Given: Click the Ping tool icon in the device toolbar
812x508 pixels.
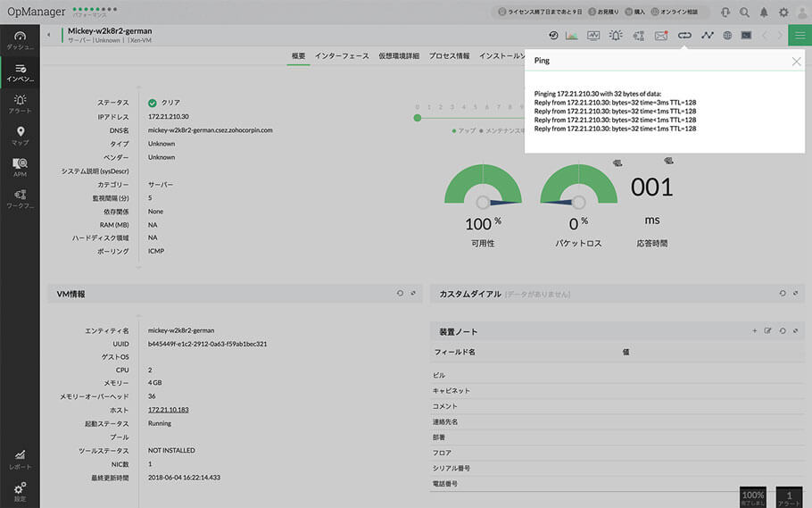Looking at the screenshot, I should click(x=684, y=36).
